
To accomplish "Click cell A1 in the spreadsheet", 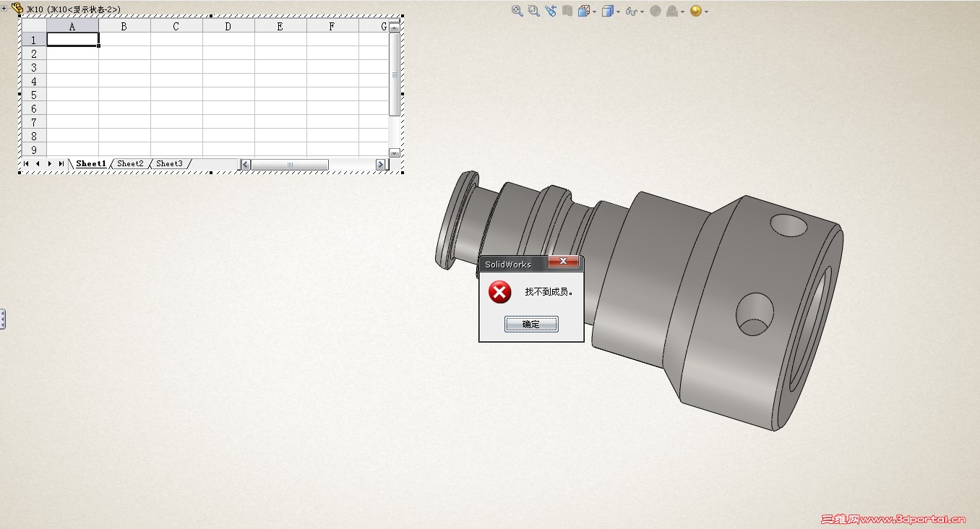I will [x=73, y=40].
